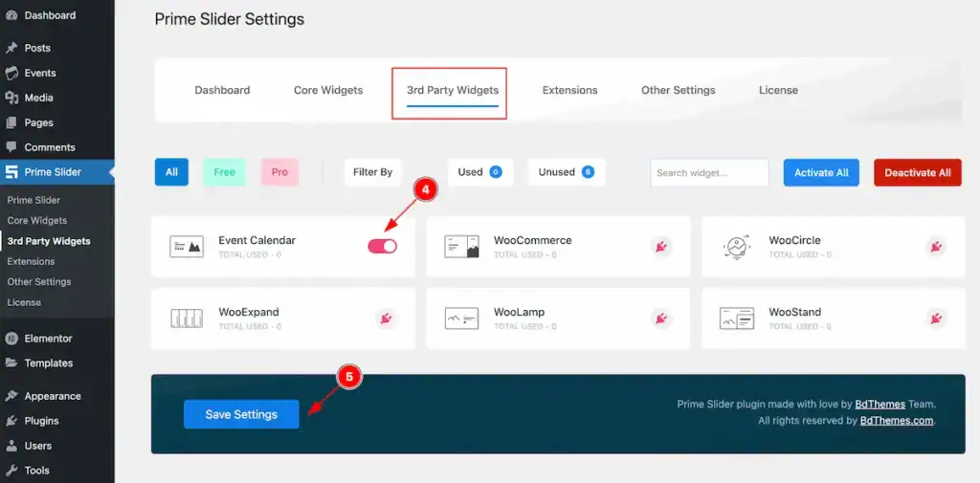The image size is (980, 483).
Task: Click WooCircle's pink plug icon
Action: [936, 247]
